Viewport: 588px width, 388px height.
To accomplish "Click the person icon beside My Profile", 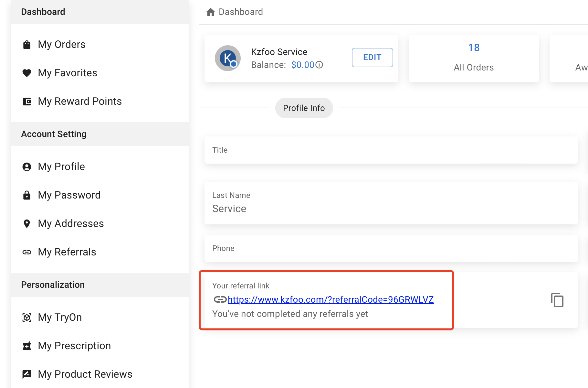I will point(27,167).
